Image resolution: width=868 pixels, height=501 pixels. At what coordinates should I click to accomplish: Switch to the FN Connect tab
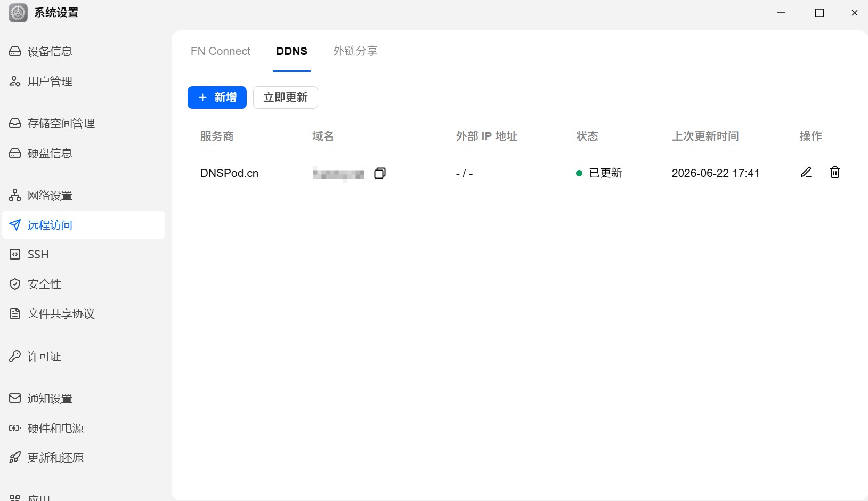tap(221, 51)
